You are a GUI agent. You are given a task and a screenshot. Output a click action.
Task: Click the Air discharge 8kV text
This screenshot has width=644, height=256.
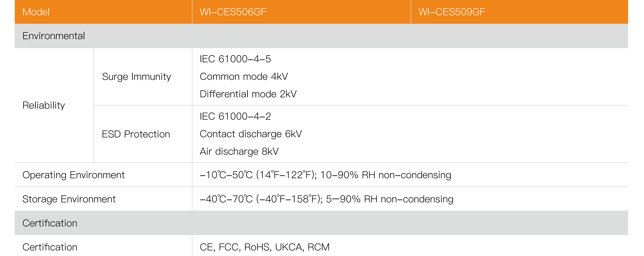tap(239, 151)
